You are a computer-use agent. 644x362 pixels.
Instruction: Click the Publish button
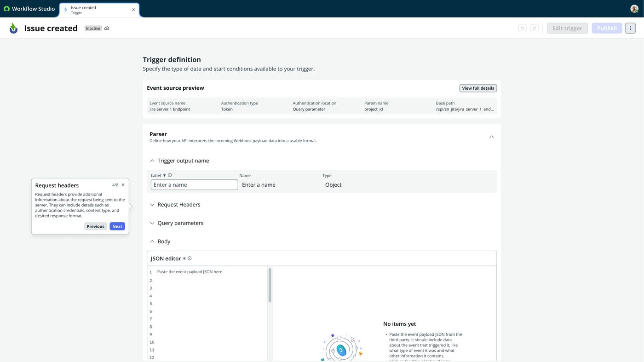pyautogui.click(x=607, y=28)
